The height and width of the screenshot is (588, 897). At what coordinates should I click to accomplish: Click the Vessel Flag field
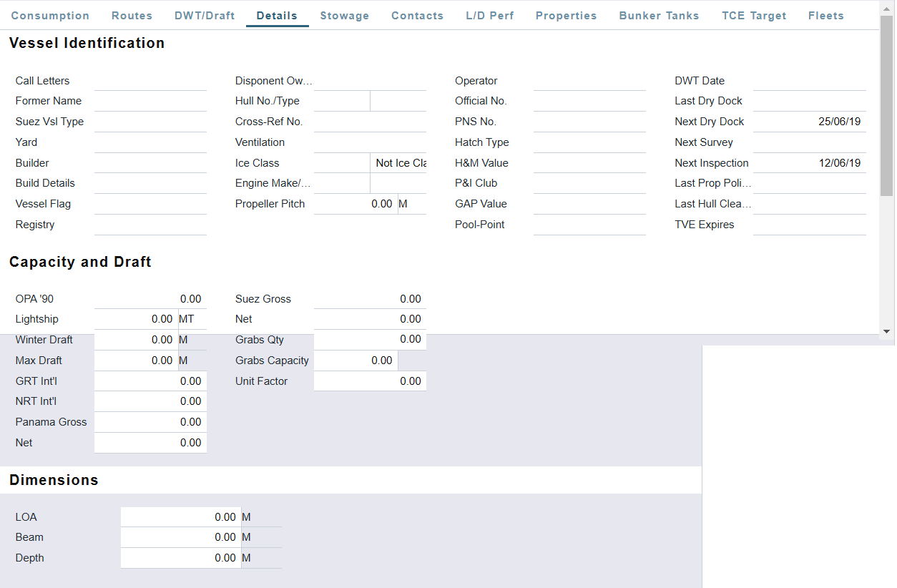tap(150, 203)
